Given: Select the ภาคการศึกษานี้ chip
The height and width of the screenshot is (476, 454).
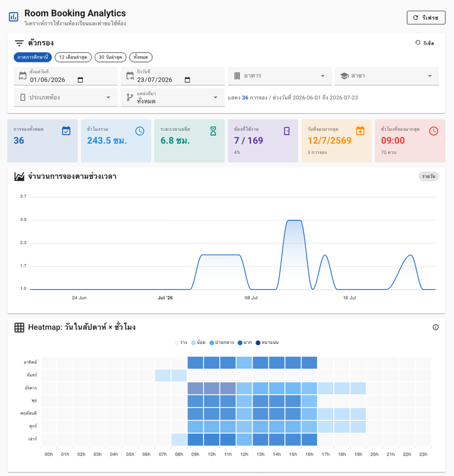Looking at the screenshot, I should [x=33, y=57].
